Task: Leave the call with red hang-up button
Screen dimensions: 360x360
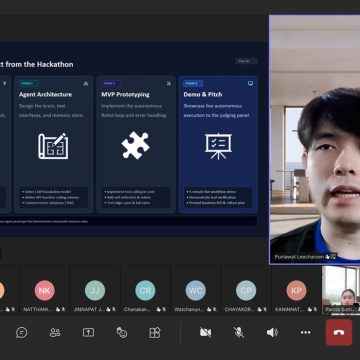Action: tap(339, 332)
